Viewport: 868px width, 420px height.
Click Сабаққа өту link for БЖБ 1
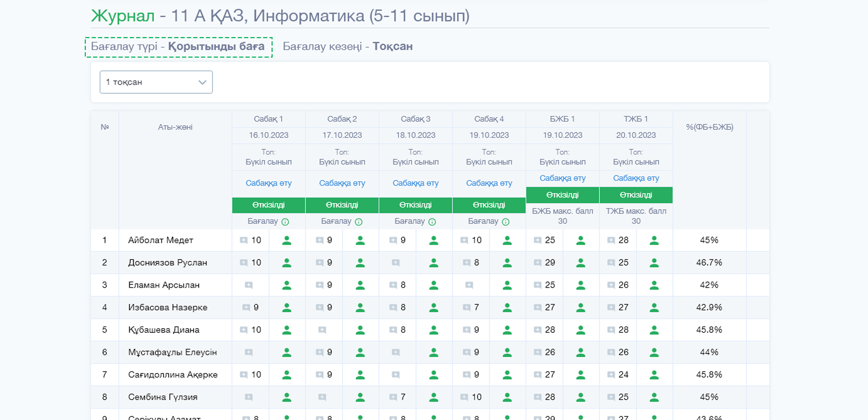[x=562, y=178]
